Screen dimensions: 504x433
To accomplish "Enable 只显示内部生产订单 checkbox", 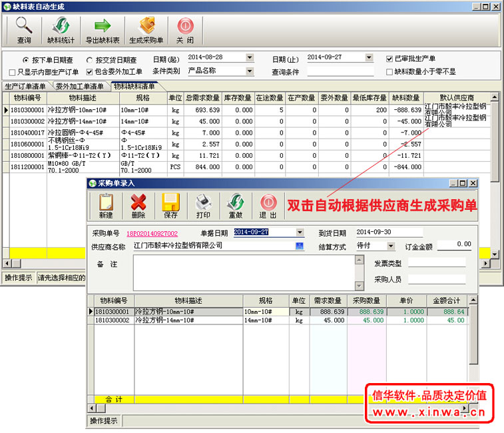I will pyautogui.click(x=12, y=72).
